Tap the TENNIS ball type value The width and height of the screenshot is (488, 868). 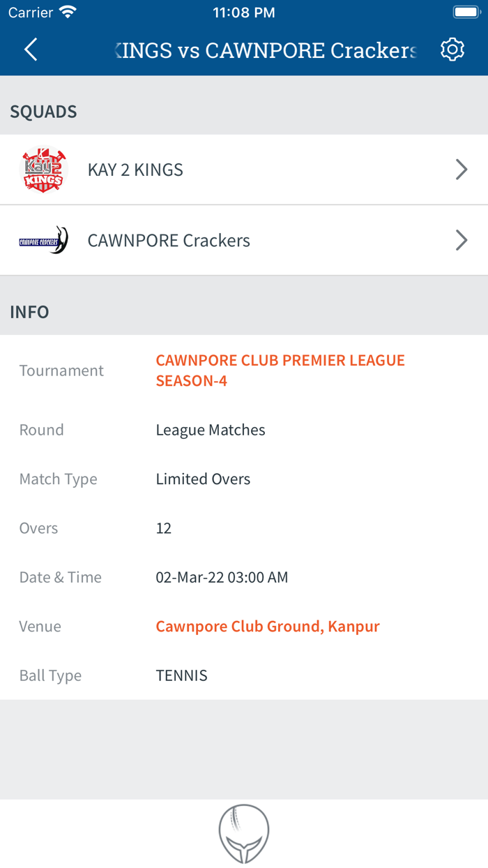coord(181,675)
